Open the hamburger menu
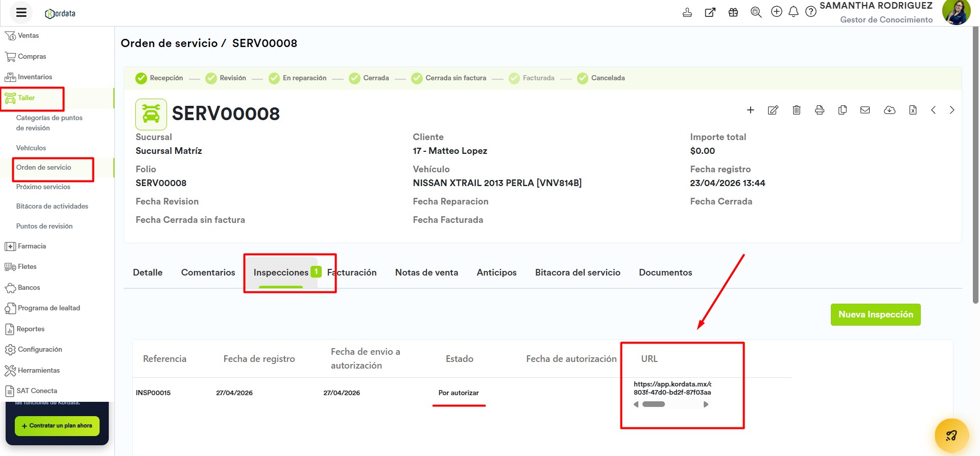The image size is (980, 456). click(21, 13)
